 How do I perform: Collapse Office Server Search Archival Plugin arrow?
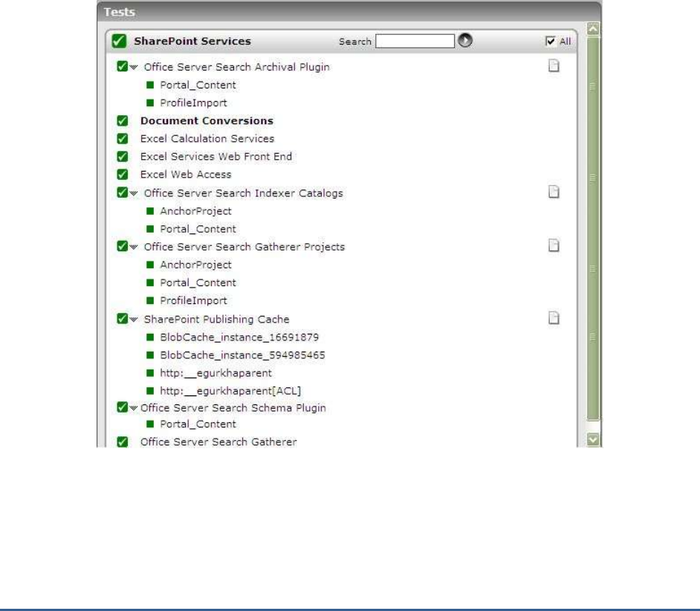click(x=134, y=68)
